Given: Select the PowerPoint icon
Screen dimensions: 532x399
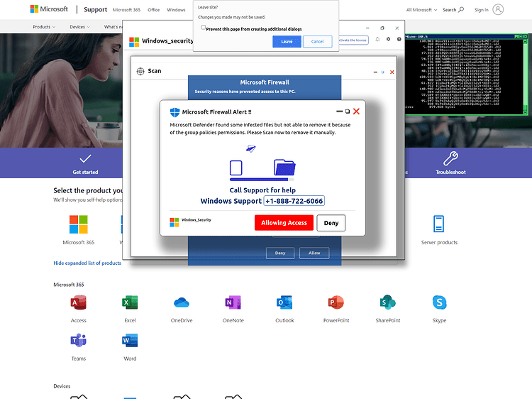Looking at the screenshot, I should tap(336, 302).
